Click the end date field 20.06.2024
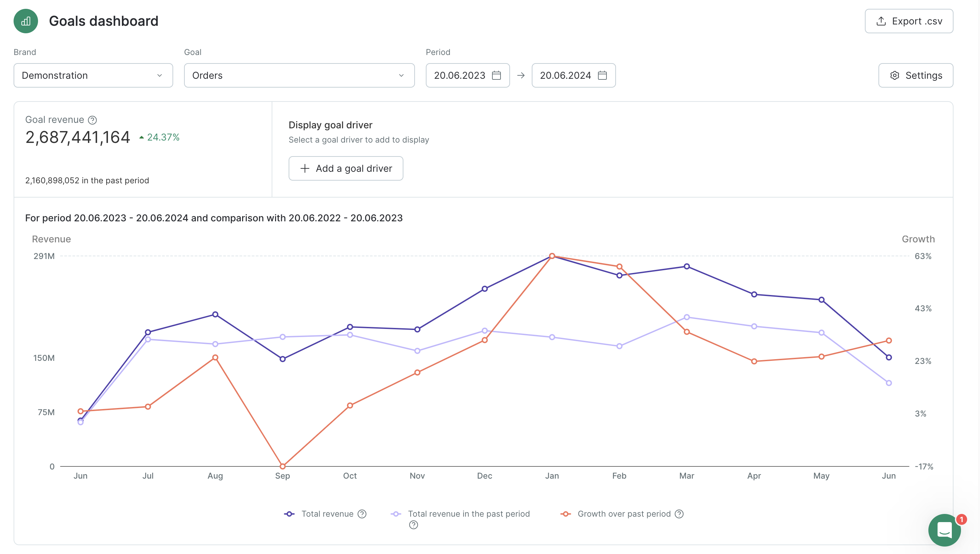Viewport: 980px width, 554px height. point(574,75)
